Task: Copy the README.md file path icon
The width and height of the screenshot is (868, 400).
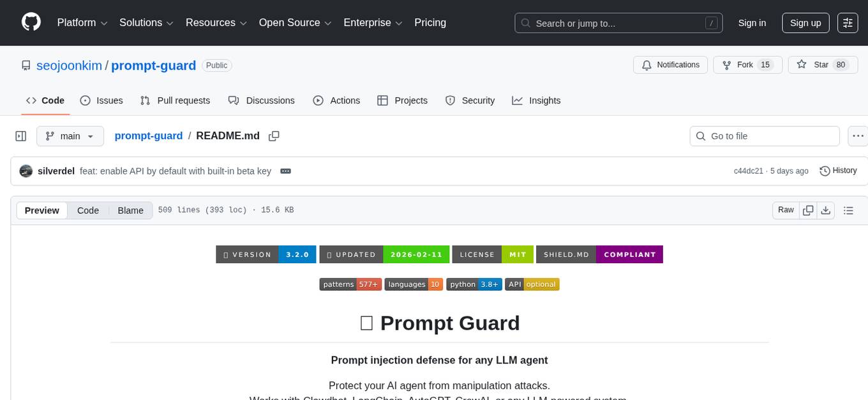Action: 274,135
